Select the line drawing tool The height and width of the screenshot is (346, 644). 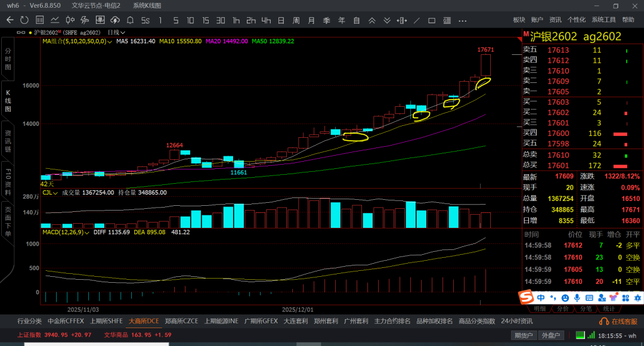[417, 20]
